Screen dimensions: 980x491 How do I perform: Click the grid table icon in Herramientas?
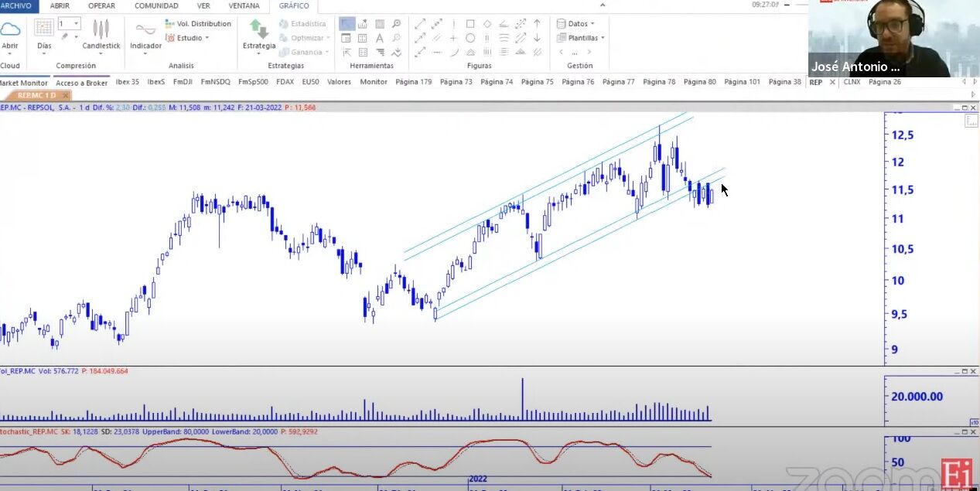coord(363,38)
